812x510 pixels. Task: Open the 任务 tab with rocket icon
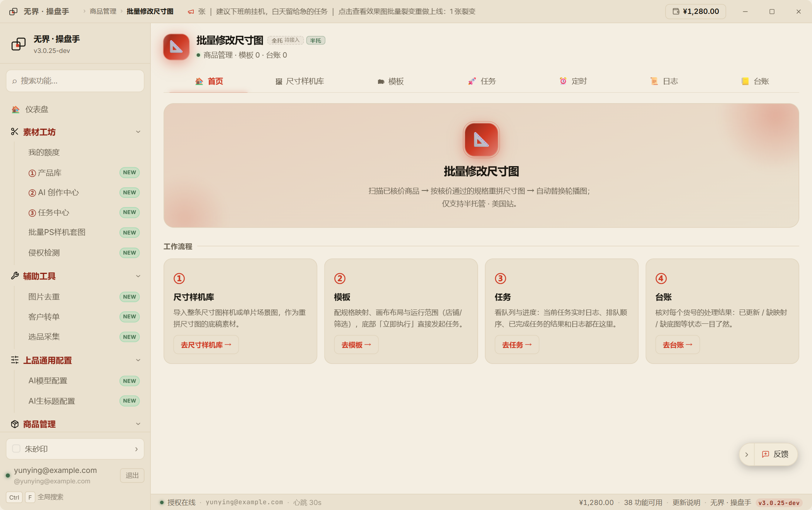coord(482,81)
